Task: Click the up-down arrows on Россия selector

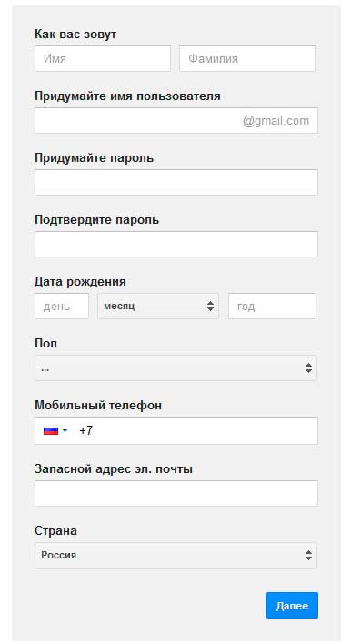Action: (x=308, y=555)
